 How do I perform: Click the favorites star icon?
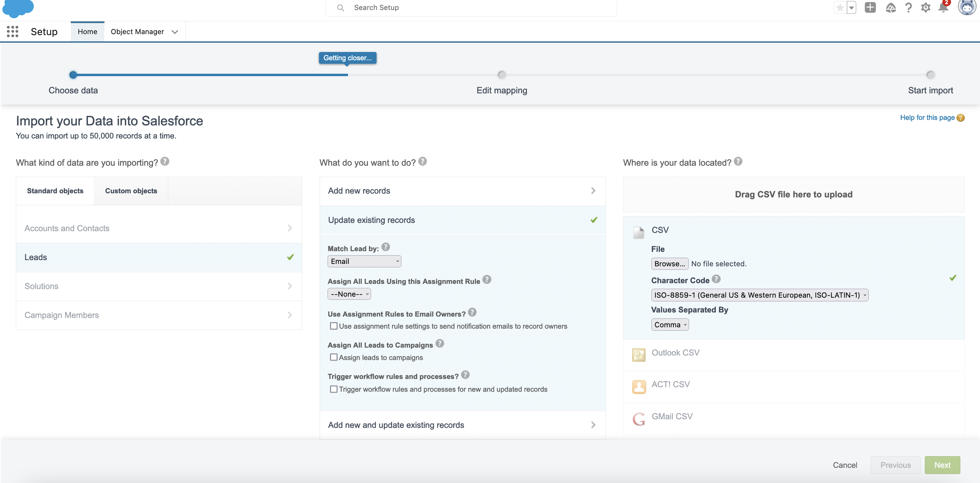840,8
